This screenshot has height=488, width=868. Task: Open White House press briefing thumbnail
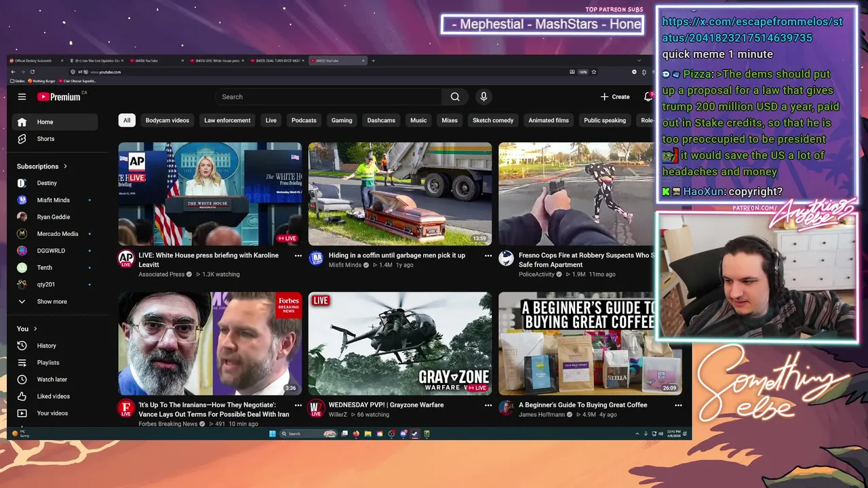coord(210,194)
